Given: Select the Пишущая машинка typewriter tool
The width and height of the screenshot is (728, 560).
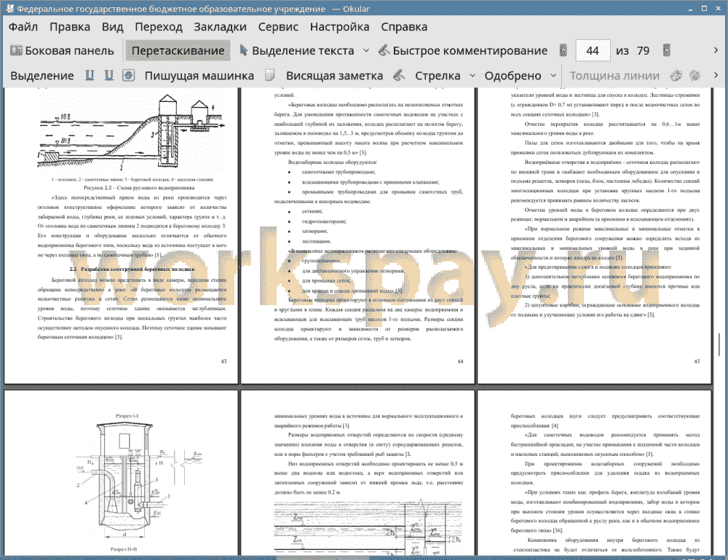Looking at the screenshot, I should pyautogui.click(x=199, y=76).
